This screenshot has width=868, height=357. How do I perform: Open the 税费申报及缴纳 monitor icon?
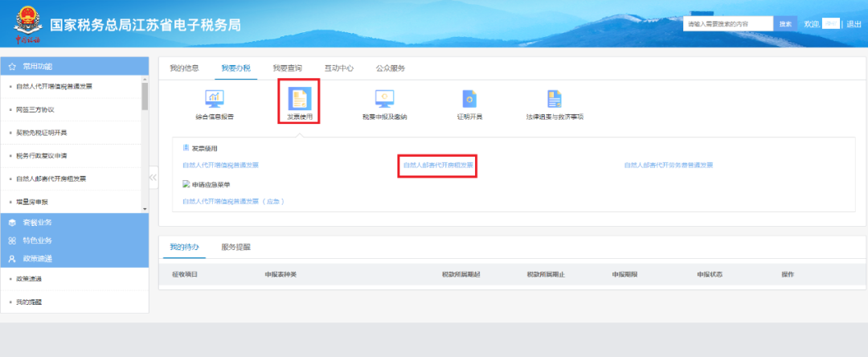[x=385, y=99]
